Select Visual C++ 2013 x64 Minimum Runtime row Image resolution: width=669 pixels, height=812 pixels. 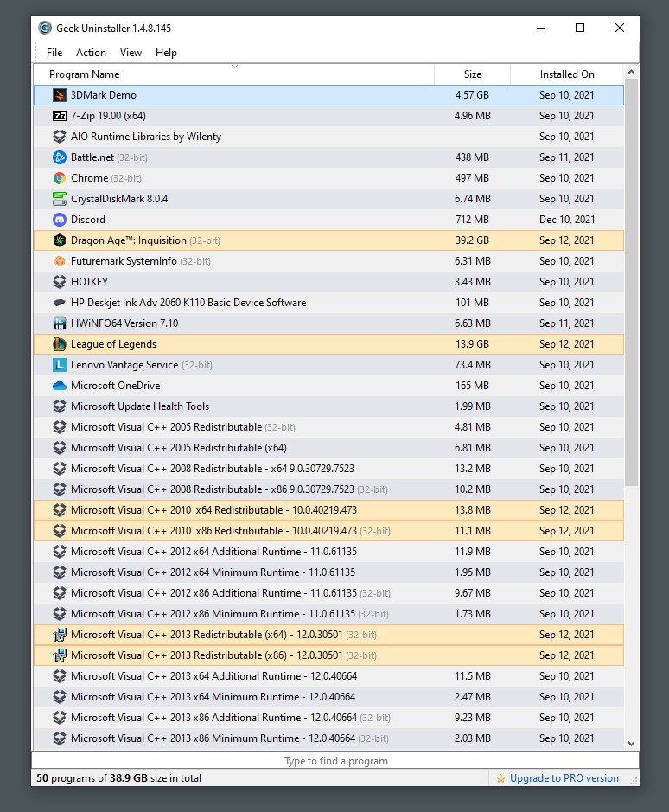pyautogui.click(x=328, y=697)
